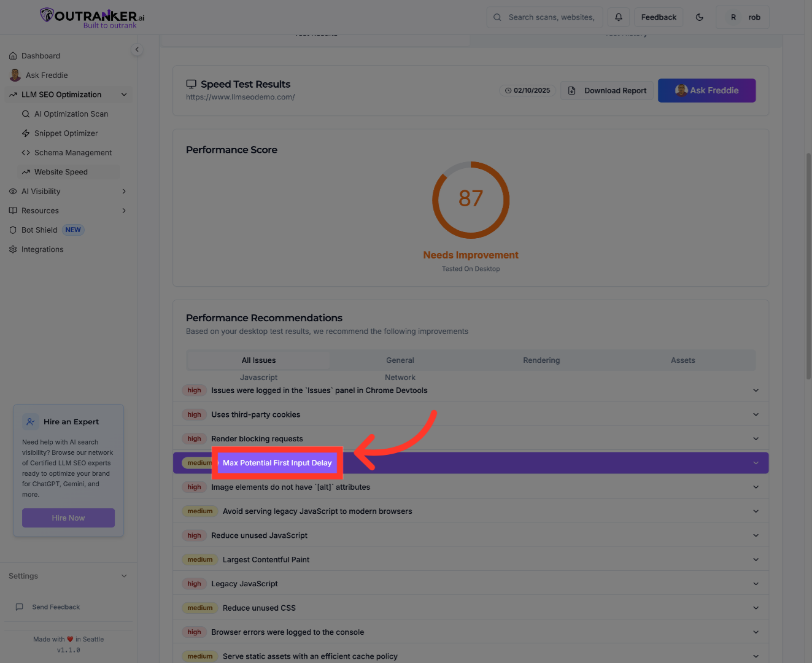This screenshot has width=812, height=663.
Task: Open notifications with the bell icon
Action: coord(619,17)
